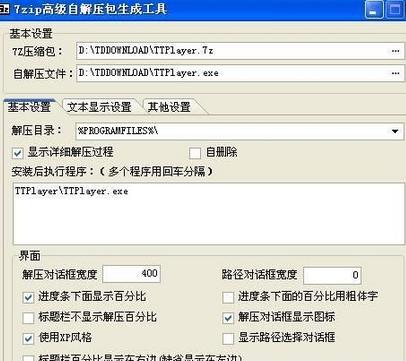Screen dimensions: 406x361
Task: Toggle 使用XP风格 checkbox
Action: pos(28,339)
